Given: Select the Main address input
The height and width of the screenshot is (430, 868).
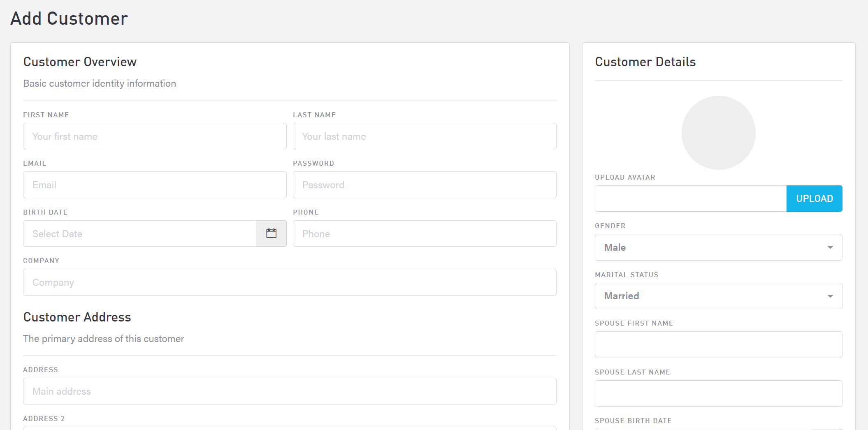Looking at the screenshot, I should (x=290, y=391).
